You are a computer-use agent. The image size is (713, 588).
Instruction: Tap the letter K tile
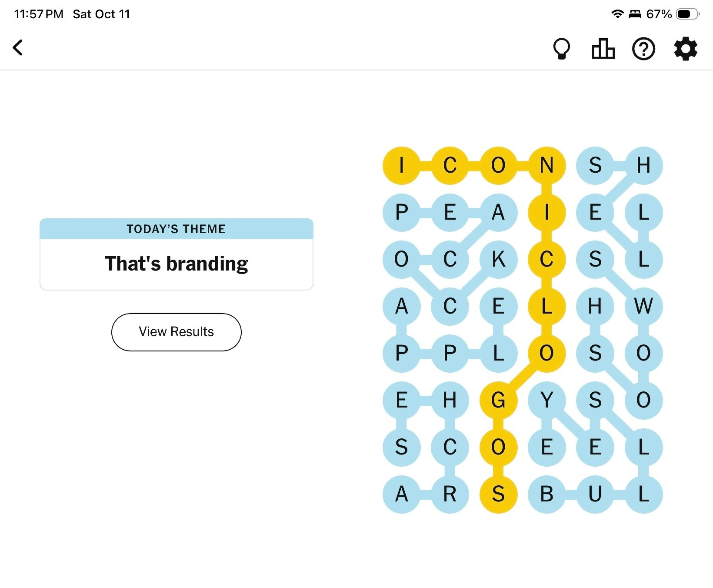click(498, 259)
